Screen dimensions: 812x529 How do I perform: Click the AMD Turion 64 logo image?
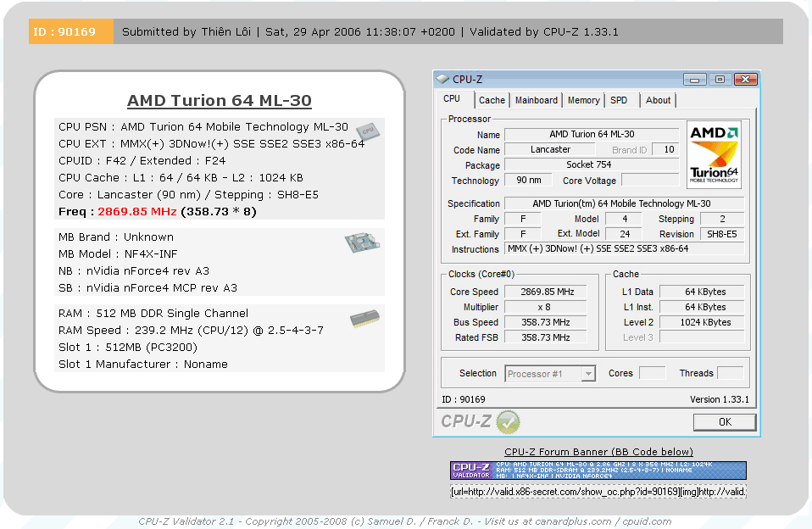(x=714, y=154)
